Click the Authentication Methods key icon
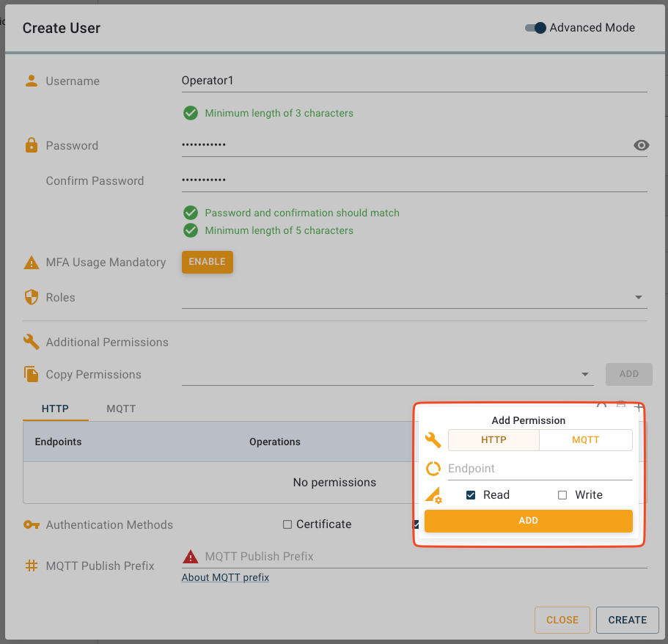The width and height of the screenshot is (668, 644). tap(32, 524)
